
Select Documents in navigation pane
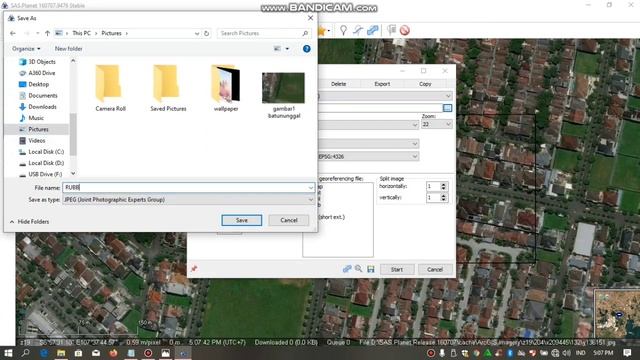pos(42,96)
